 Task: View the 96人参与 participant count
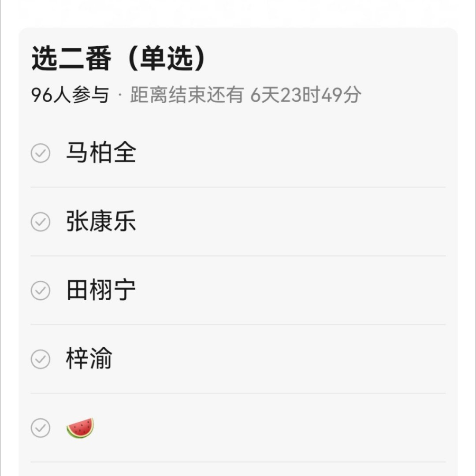tap(70, 95)
